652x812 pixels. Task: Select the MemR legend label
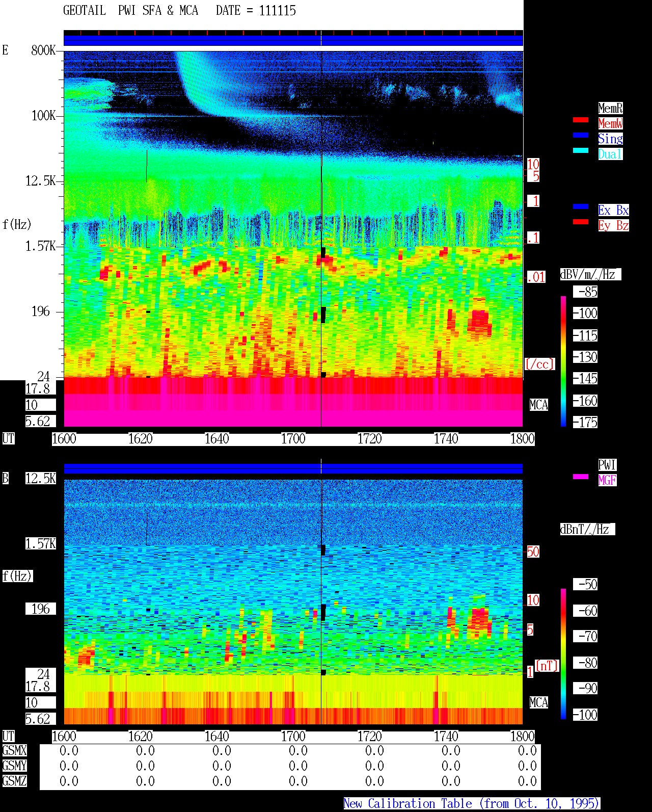point(610,108)
